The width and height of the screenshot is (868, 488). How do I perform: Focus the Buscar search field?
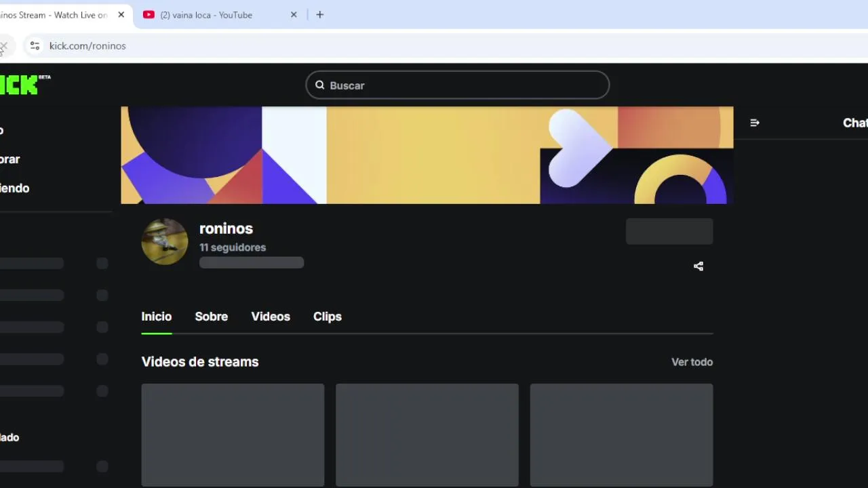(458, 85)
